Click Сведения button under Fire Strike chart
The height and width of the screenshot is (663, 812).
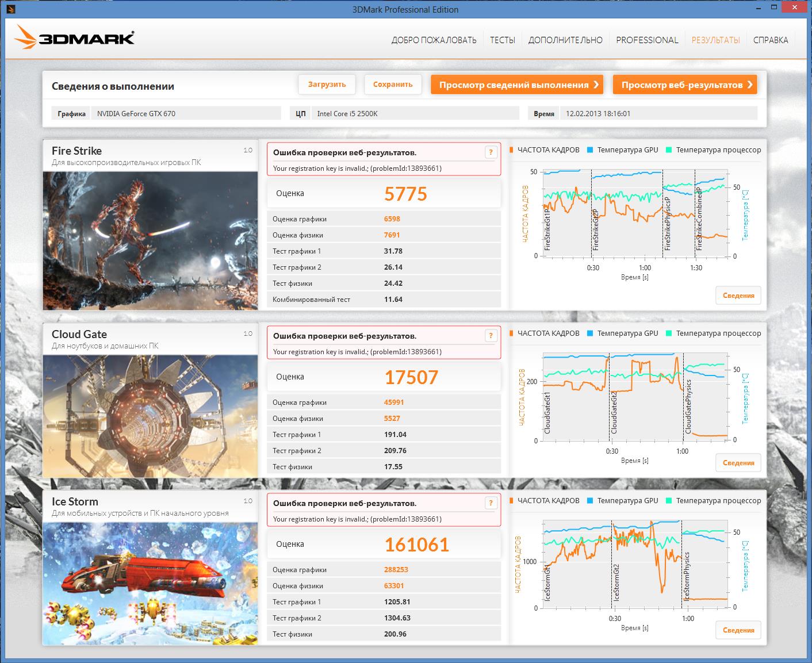(738, 296)
